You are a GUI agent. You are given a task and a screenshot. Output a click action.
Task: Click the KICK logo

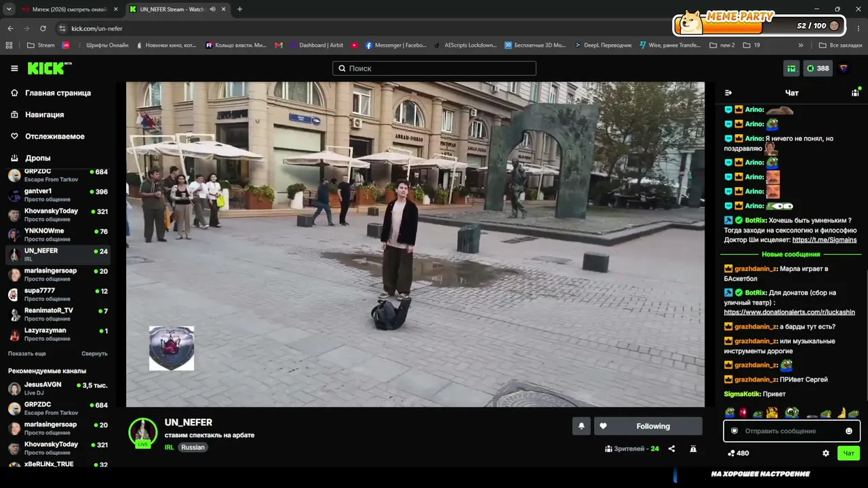coord(49,68)
